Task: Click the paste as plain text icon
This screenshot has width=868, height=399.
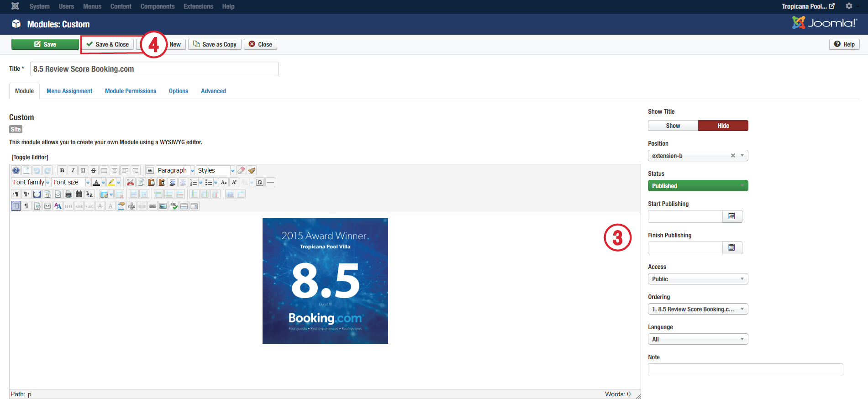Action: click(162, 182)
